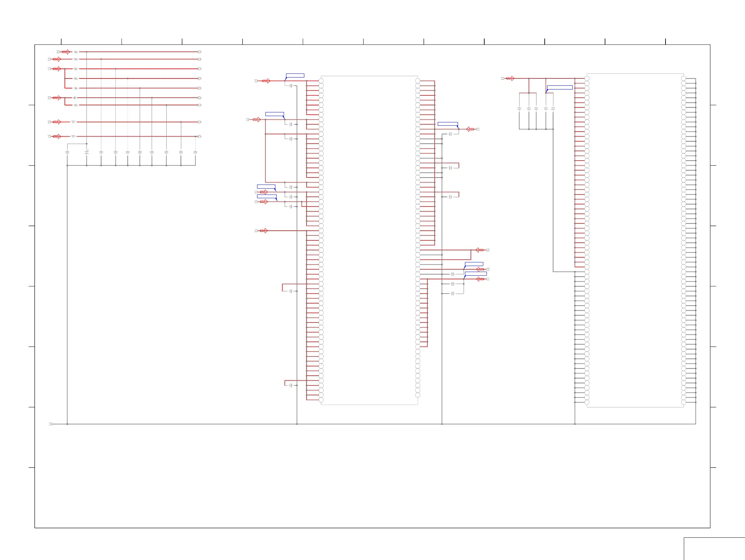Viewport: 745px width, 560px height.
Task: Select the output connector ending the bottommost rail
Action: [x=200, y=136]
